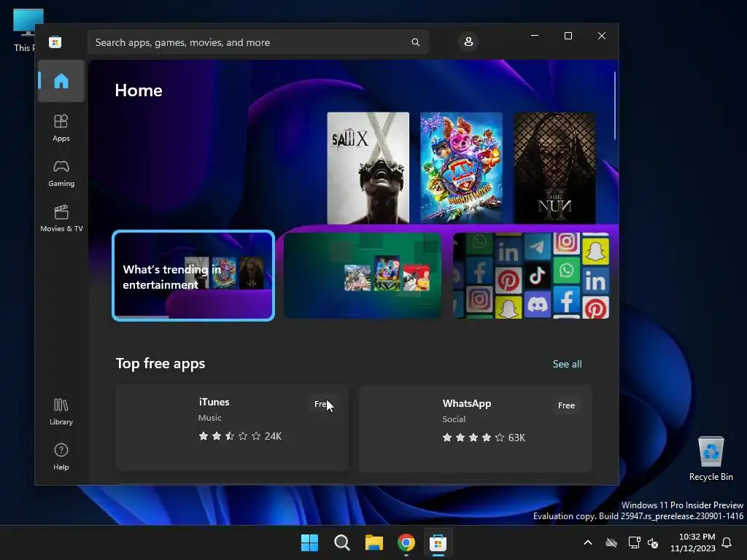Click the iTunes star rating 24K
Image resolution: width=747 pixels, height=560 pixels.
click(239, 436)
